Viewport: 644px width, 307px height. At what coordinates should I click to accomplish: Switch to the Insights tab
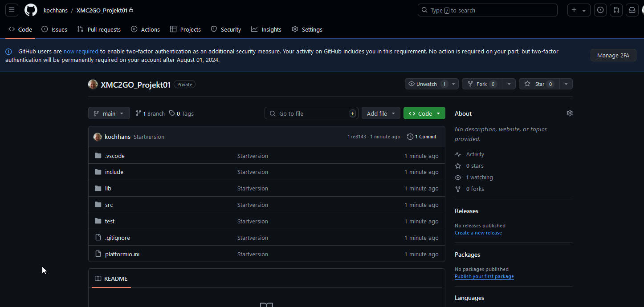point(266,29)
